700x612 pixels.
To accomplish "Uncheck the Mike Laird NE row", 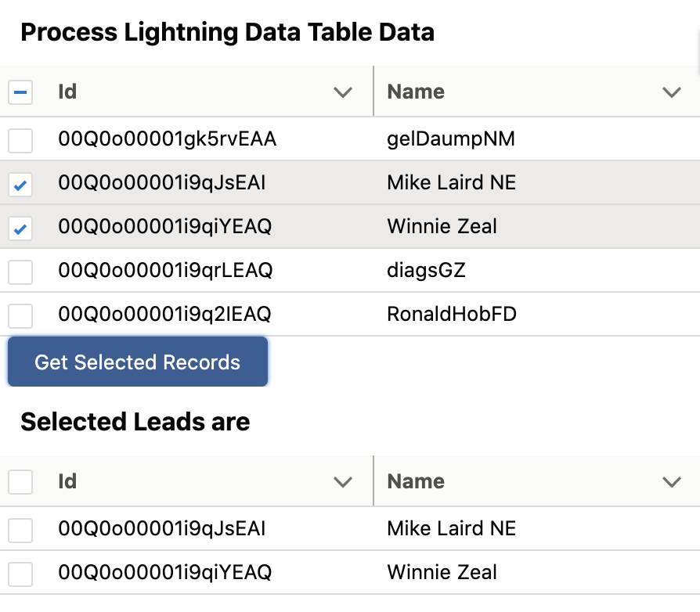I will click(20, 184).
